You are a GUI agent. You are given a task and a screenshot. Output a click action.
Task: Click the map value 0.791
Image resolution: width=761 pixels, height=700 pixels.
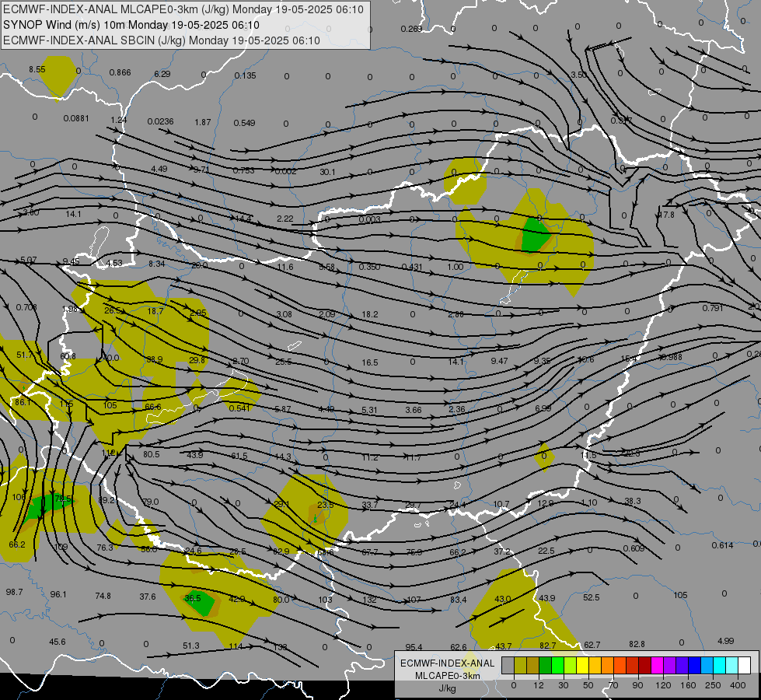click(713, 308)
